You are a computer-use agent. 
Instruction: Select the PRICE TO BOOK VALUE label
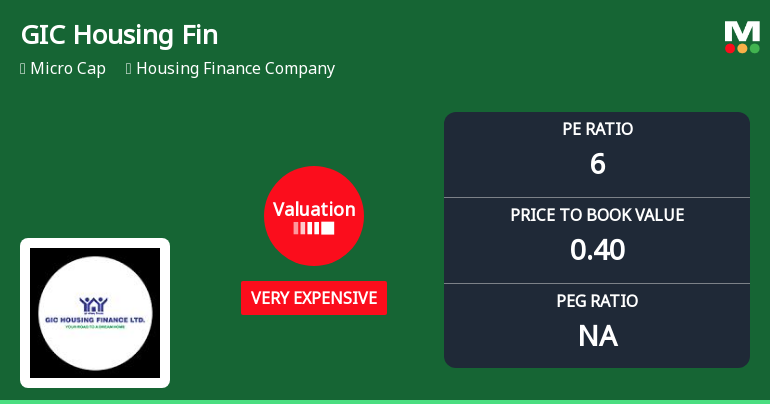pyautogui.click(x=597, y=215)
